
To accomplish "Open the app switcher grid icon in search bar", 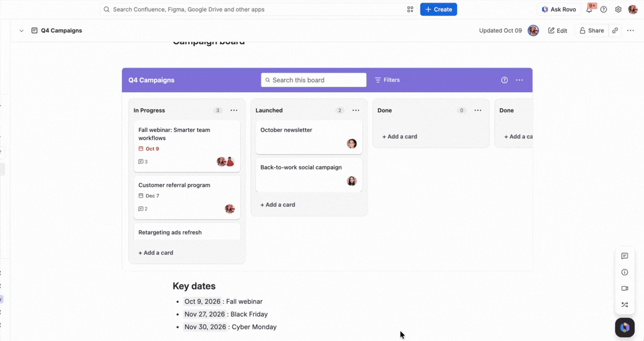I will click(410, 9).
